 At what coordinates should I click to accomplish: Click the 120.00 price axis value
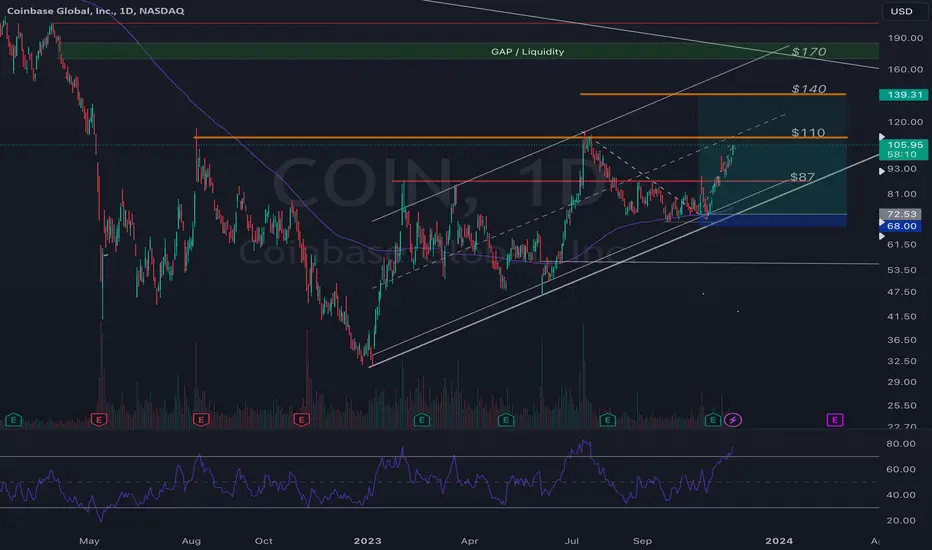pyautogui.click(x=905, y=122)
